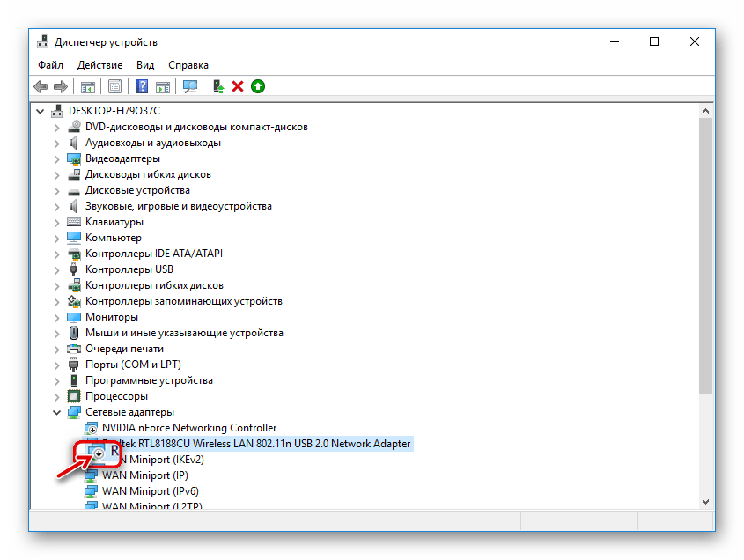This screenshot has height=560, width=744.
Task: Click the Порты (COM и LPT) port icon
Action: pyautogui.click(x=74, y=365)
